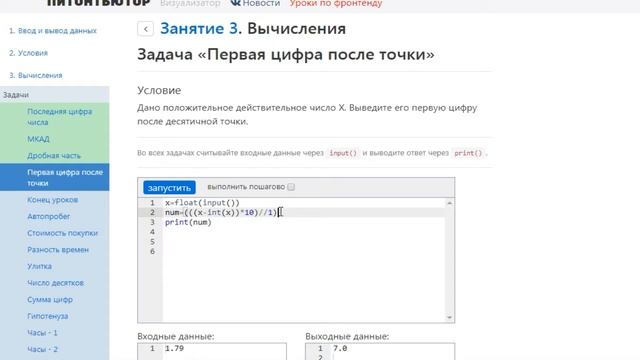
Task: Open task Дробная часть
Action: [x=54, y=156]
